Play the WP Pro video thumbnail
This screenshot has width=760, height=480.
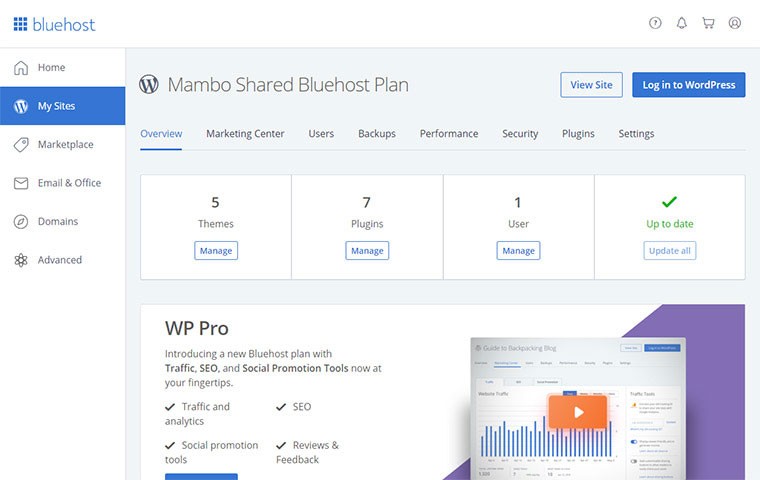(577, 412)
